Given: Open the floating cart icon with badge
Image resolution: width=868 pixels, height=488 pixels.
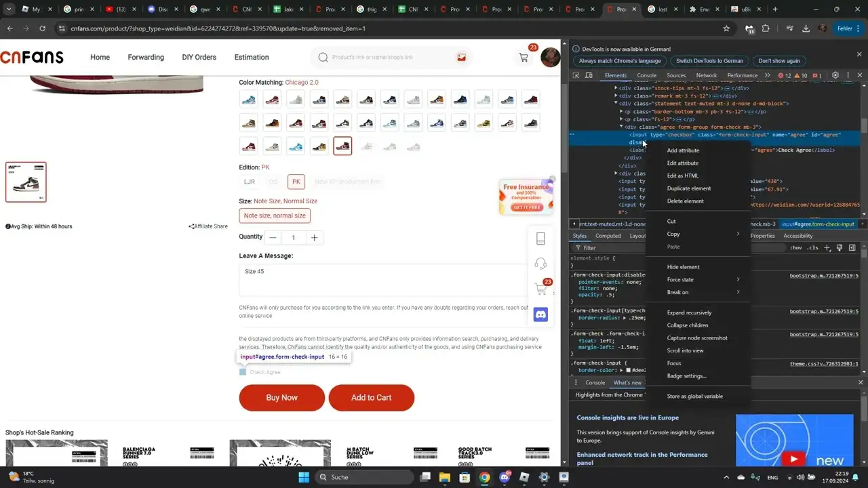Looking at the screenshot, I should coord(540,289).
